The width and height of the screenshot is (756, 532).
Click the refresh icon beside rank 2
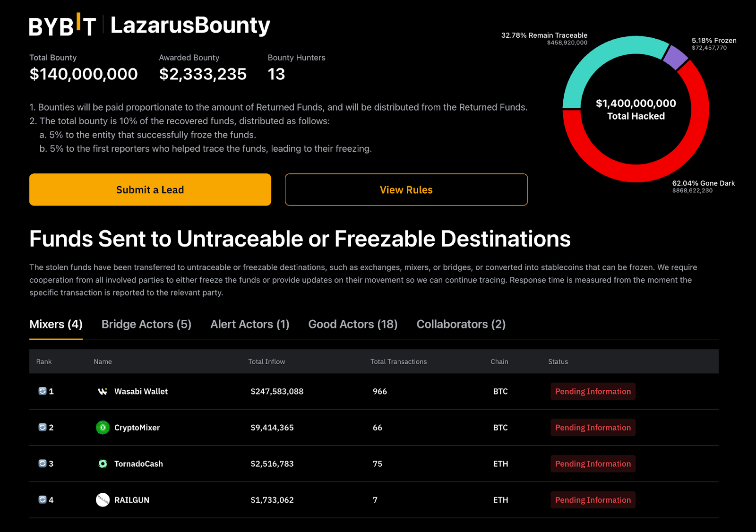tap(43, 428)
